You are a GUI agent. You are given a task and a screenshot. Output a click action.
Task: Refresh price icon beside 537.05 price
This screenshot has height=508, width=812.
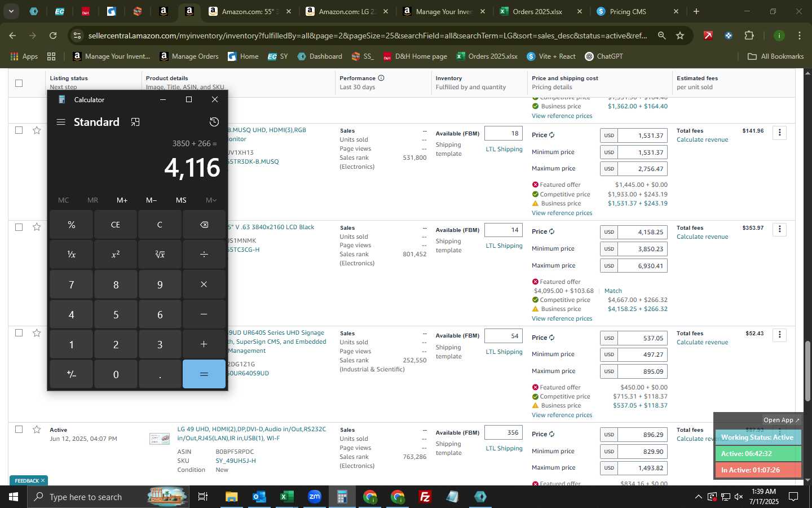[551, 338]
